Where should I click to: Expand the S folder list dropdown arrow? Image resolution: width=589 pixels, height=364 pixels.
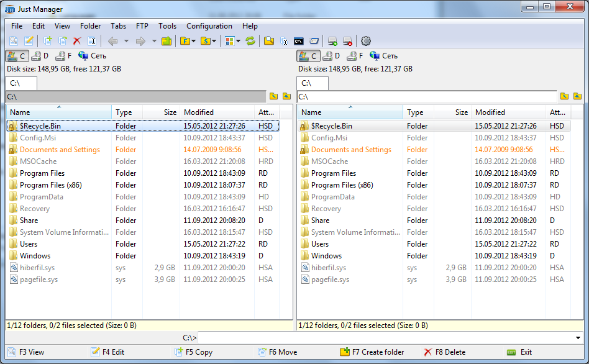(x=214, y=41)
